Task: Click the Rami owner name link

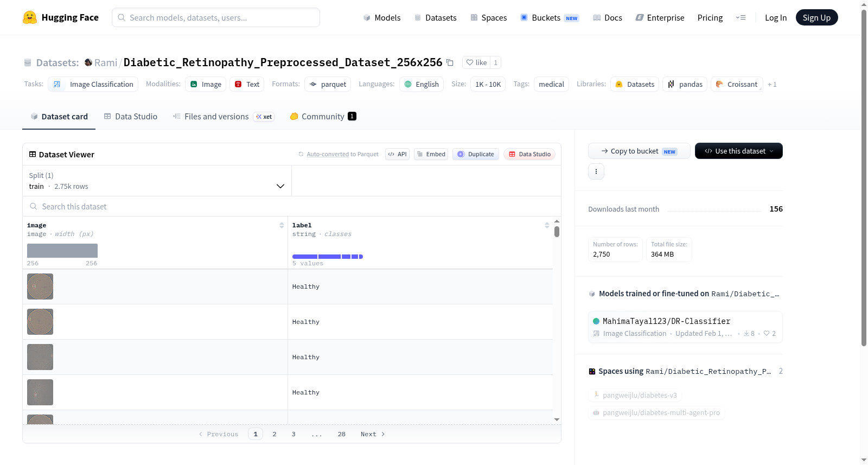Action: tap(106, 62)
